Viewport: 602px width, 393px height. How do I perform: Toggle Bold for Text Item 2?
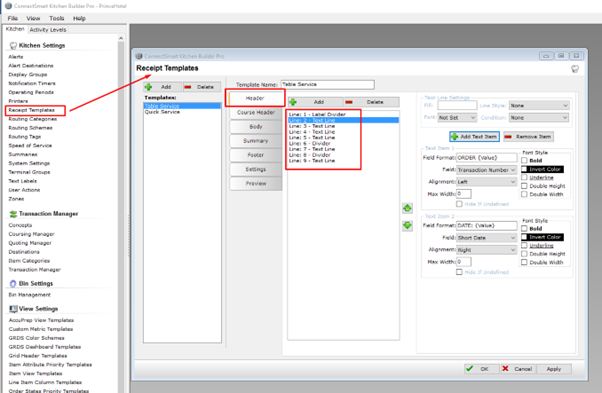pos(524,228)
